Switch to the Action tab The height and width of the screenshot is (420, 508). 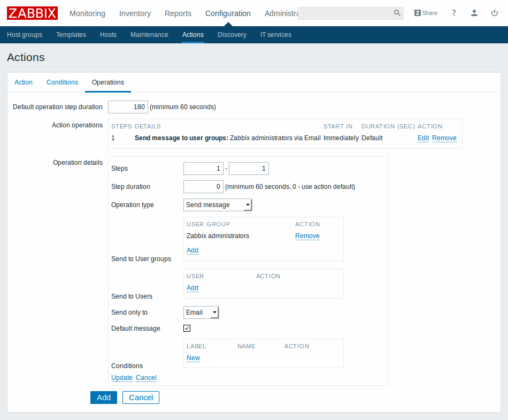coord(24,82)
